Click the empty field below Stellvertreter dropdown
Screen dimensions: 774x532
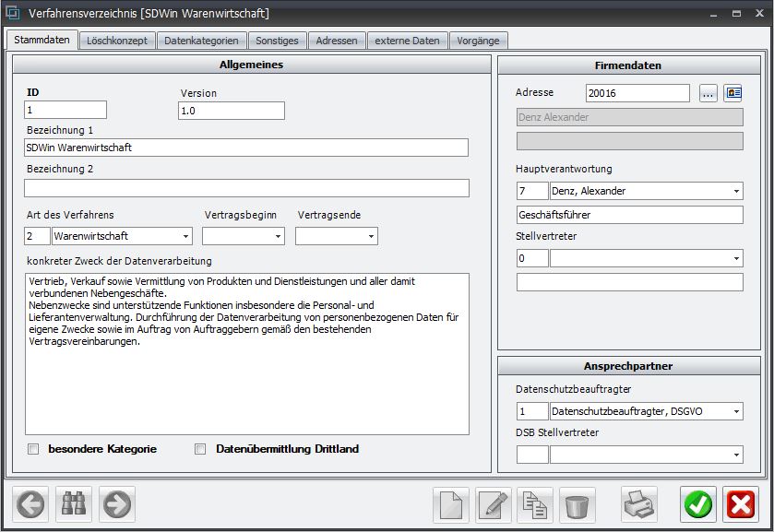pos(629,282)
